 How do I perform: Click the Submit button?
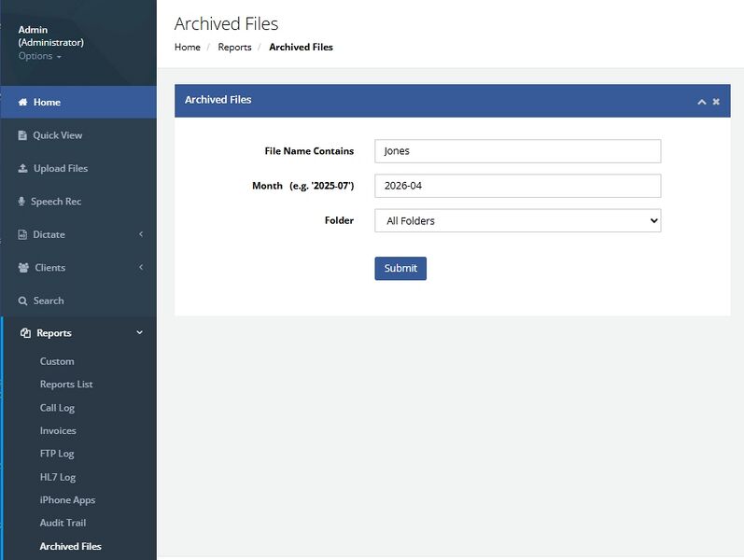[x=400, y=269]
